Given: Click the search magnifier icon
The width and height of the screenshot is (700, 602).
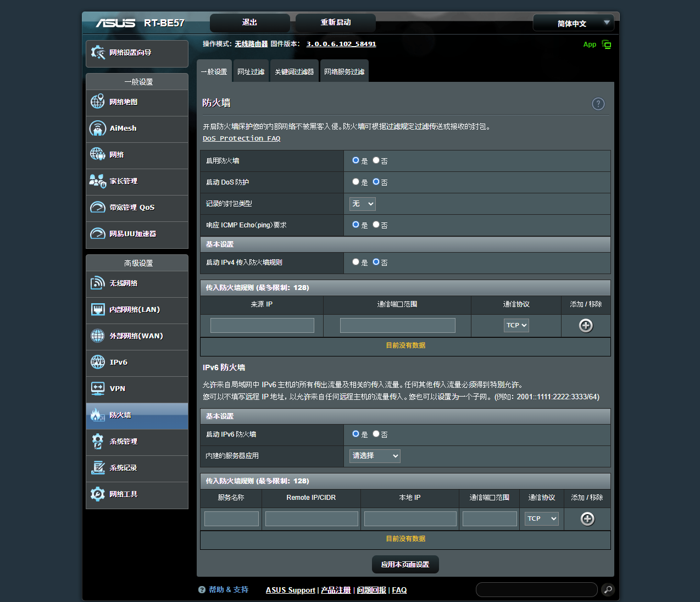Looking at the screenshot, I should [x=608, y=589].
